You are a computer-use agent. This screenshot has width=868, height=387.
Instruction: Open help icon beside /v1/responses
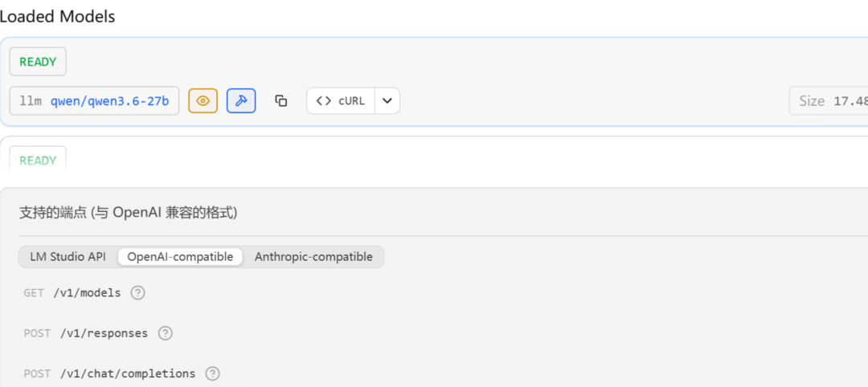click(x=165, y=333)
